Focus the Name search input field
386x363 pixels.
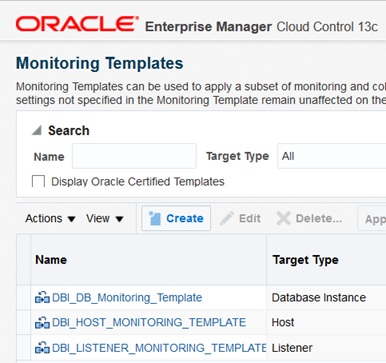click(134, 156)
